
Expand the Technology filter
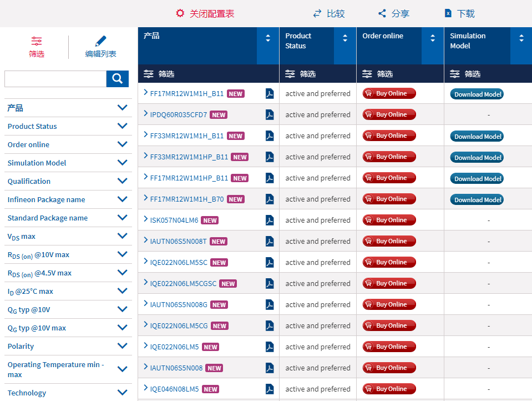point(122,393)
